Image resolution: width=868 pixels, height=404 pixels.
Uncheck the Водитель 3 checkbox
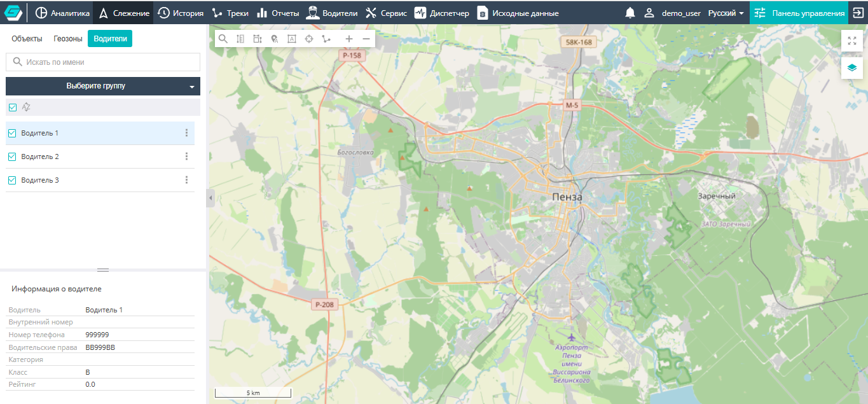(x=12, y=180)
